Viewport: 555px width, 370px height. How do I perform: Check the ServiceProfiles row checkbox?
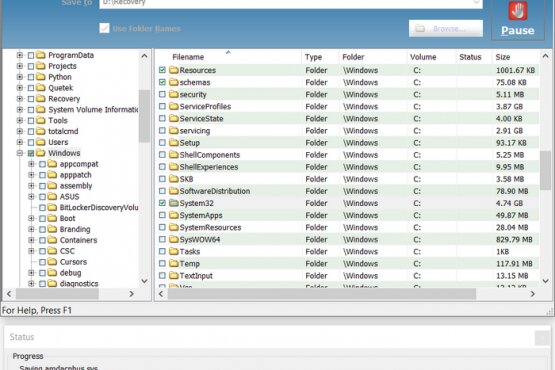162,106
